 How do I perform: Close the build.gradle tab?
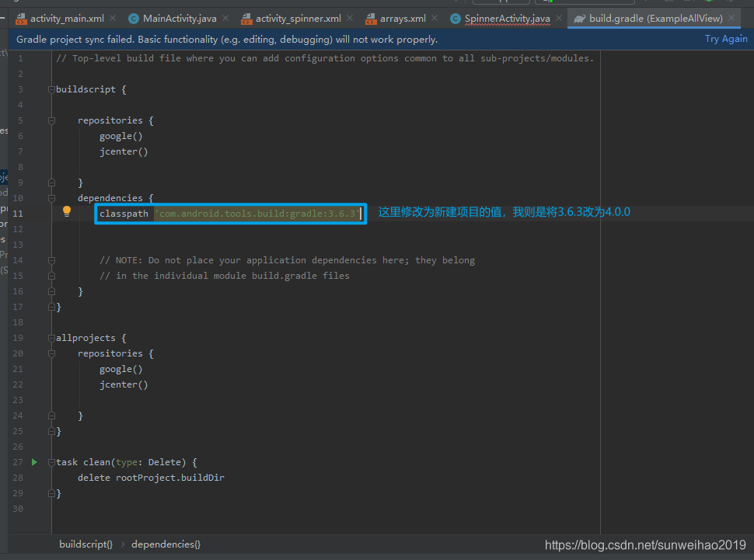pos(731,19)
